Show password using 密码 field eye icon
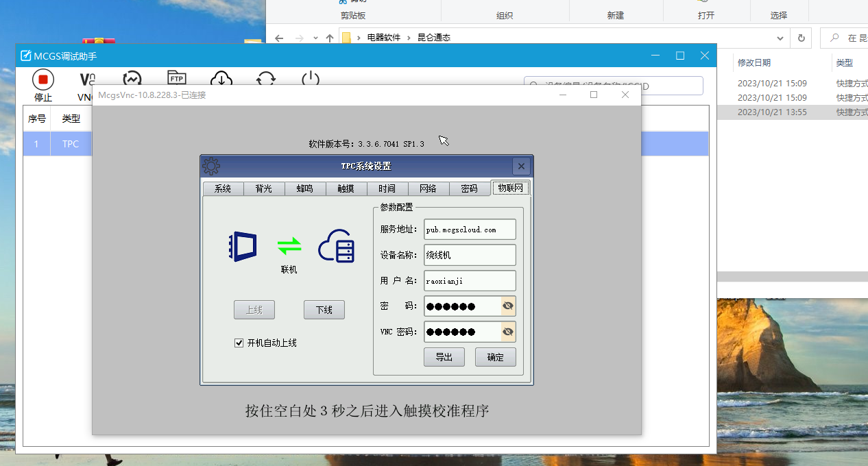 [508, 306]
